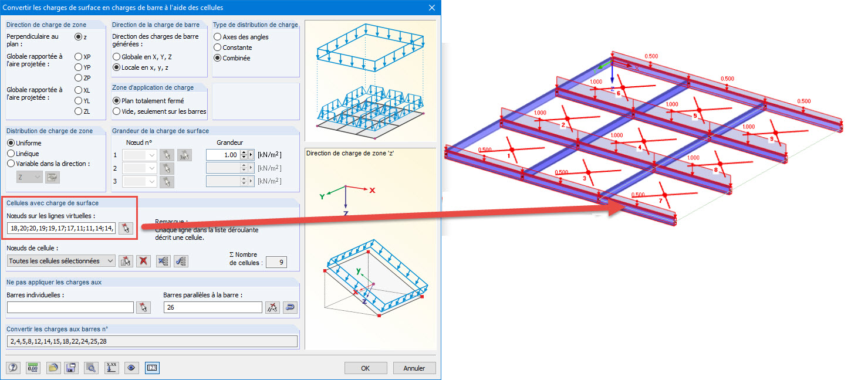Click the floppy disk save icon
The image size is (868, 380).
71,368
